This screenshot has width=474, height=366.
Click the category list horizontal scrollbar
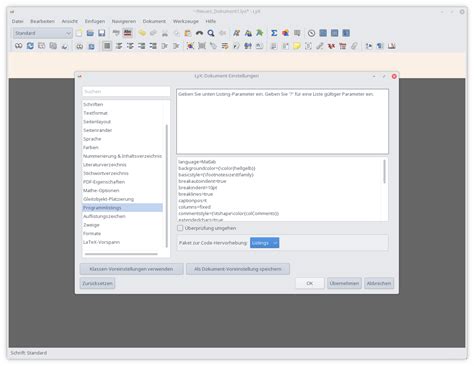(121, 254)
